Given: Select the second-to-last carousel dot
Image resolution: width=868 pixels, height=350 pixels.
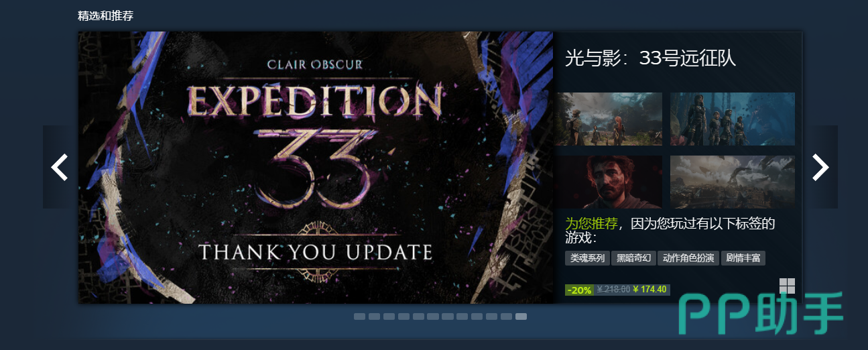Looking at the screenshot, I should point(506,316).
